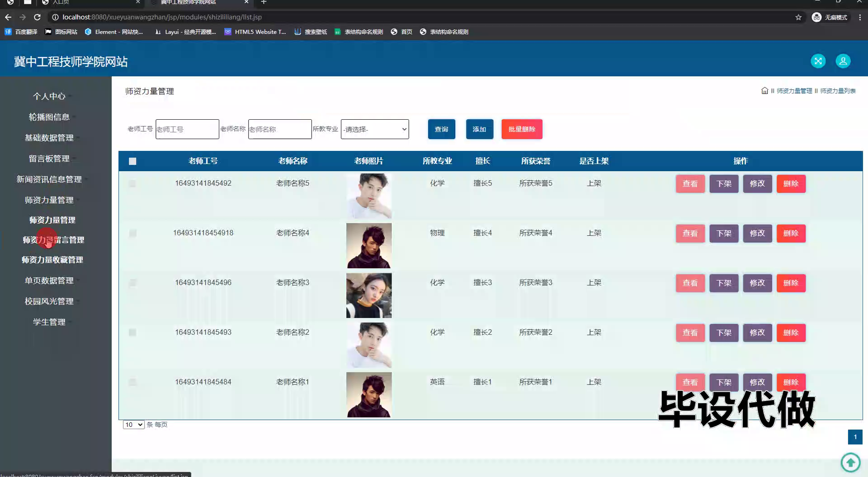
Task: Click the 批量删除 batch delete button
Action: [x=522, y=129]
